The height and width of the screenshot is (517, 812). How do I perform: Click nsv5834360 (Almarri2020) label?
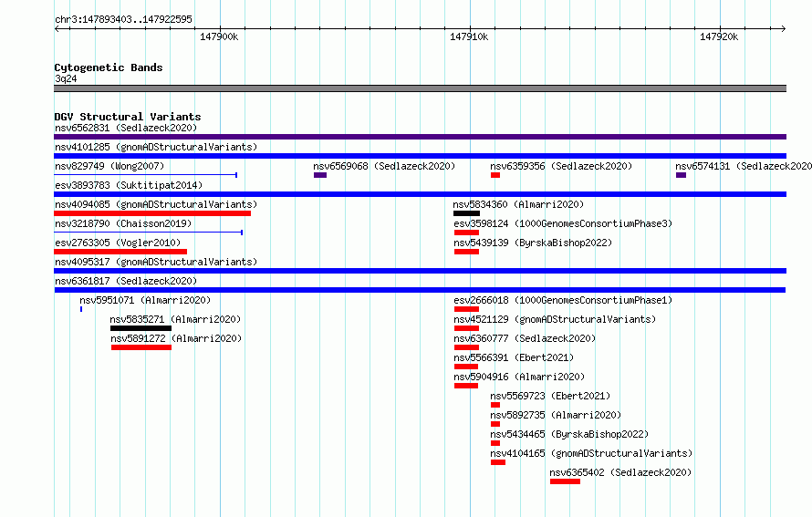[518, 204]
